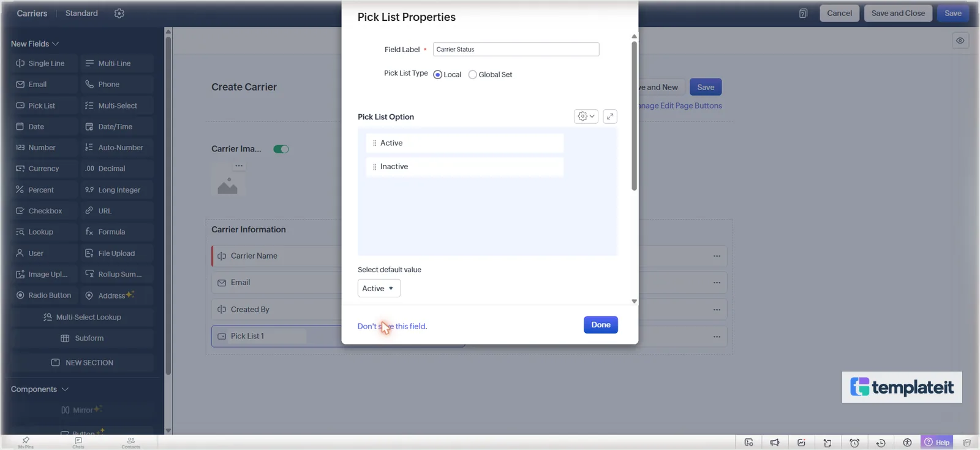Select the Inactive pick list option
The height and width of the screenshot is (450, 980).
click(465, 167)
